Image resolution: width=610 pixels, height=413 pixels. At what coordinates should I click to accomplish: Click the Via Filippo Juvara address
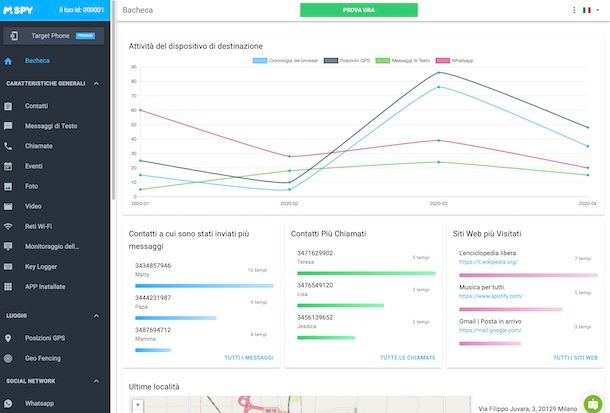pos(528,409)
